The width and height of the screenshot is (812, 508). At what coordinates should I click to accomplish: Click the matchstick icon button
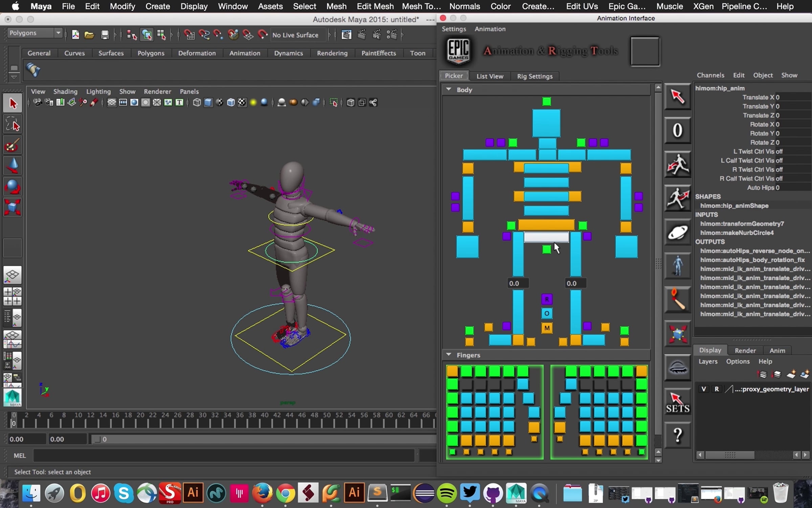coord(677,300)
